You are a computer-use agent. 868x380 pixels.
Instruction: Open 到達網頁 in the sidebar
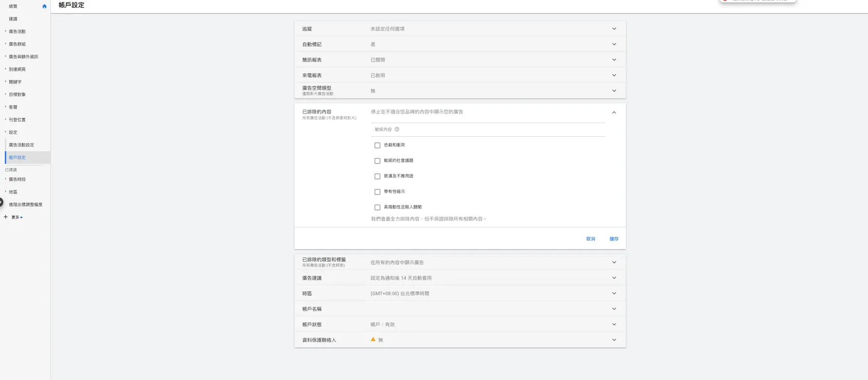click(17, 69)
